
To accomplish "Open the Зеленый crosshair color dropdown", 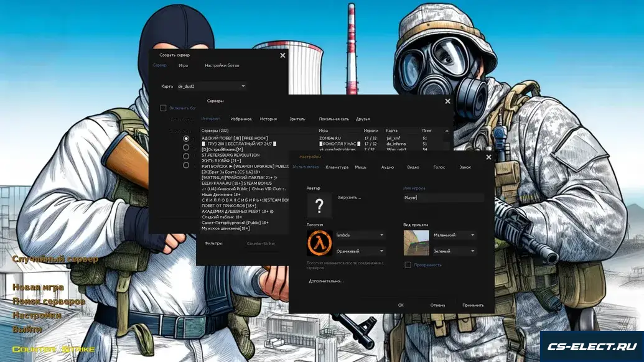I will click(454, 251).
